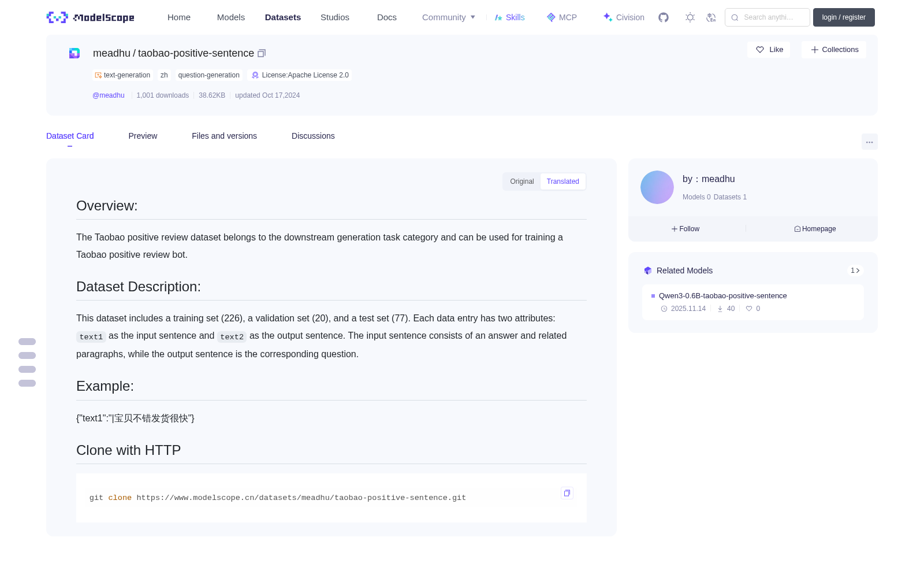The height and width of the screenshot is (578, 924).
Task: Click the 'Dataset Description:' heading
Action: point(139,287)
